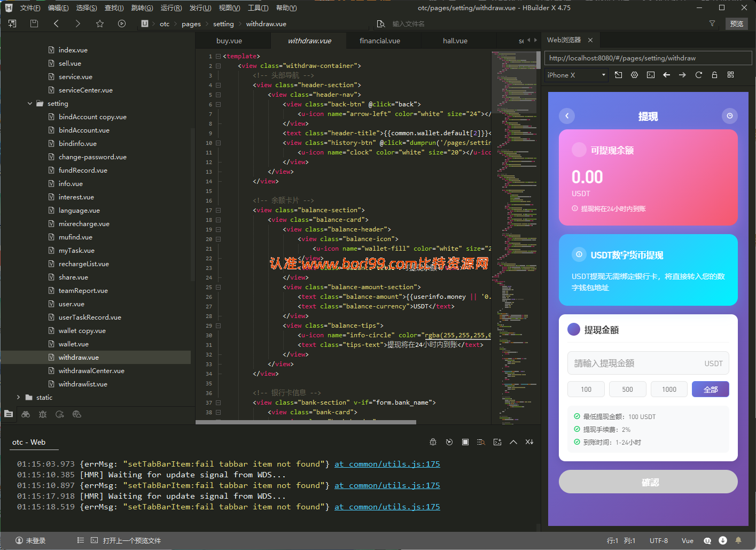Close the Web浏览器 tab
756x550 pixels.
pyautogui.click(x=590, y=40)
